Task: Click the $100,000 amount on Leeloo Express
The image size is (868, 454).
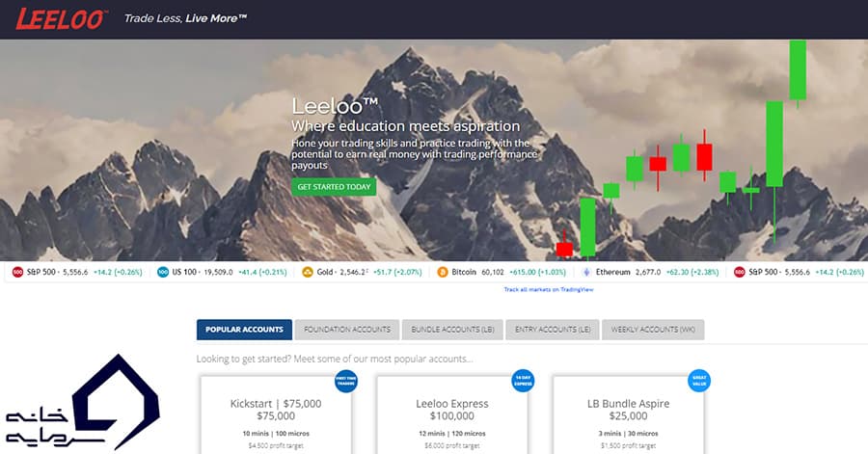Action: [452, 415]
